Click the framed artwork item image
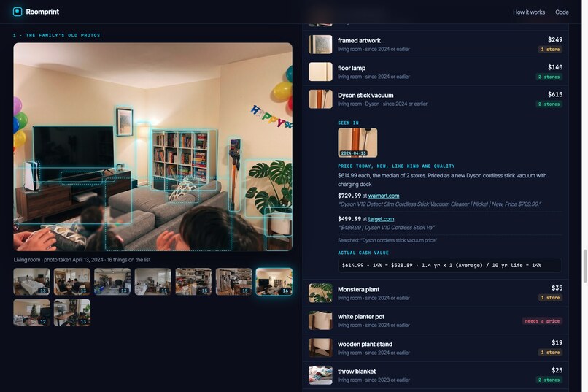This screenshot has width=588, height=392. point(320,45)
